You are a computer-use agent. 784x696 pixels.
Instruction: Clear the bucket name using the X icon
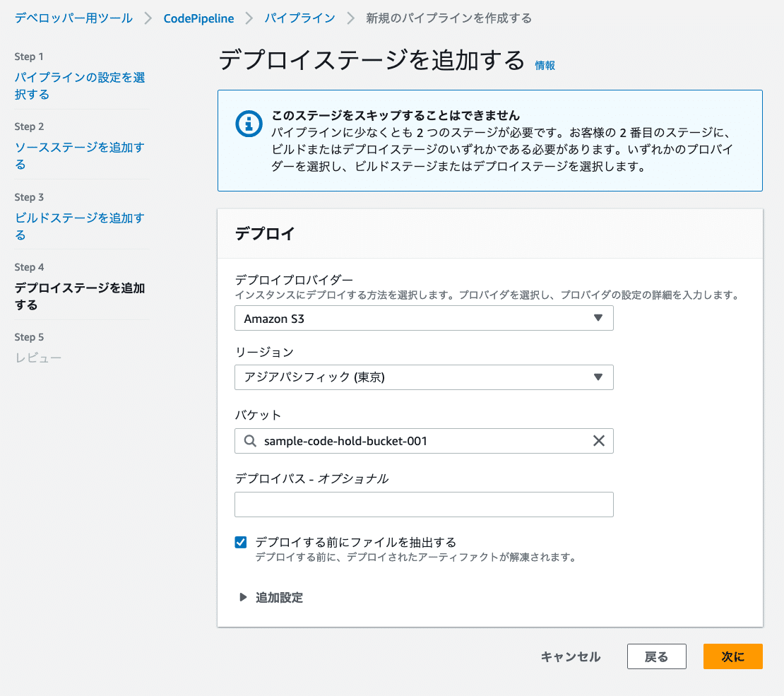point(600,441)
